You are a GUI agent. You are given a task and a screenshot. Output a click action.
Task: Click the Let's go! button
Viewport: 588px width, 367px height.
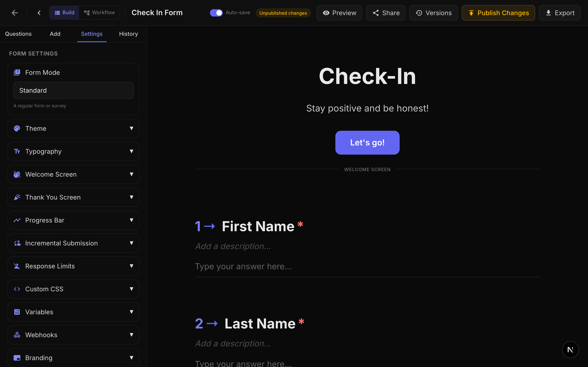pyautogui.click(x=367, y=142)
